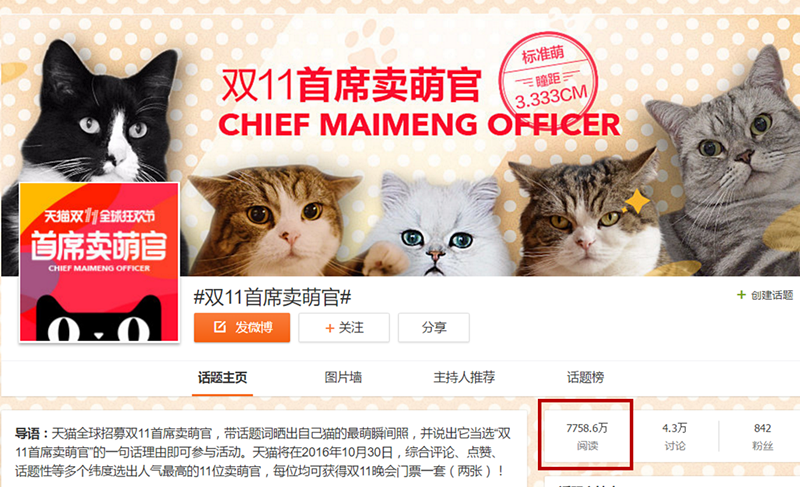
Task: Click the black Tmall cat logo in avatar
Action: [99, 318]
